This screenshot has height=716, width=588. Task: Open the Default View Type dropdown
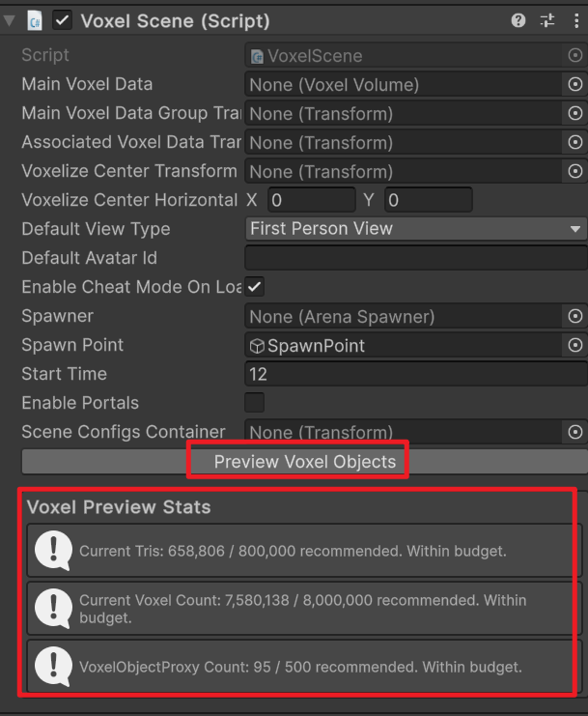(416, 229)
